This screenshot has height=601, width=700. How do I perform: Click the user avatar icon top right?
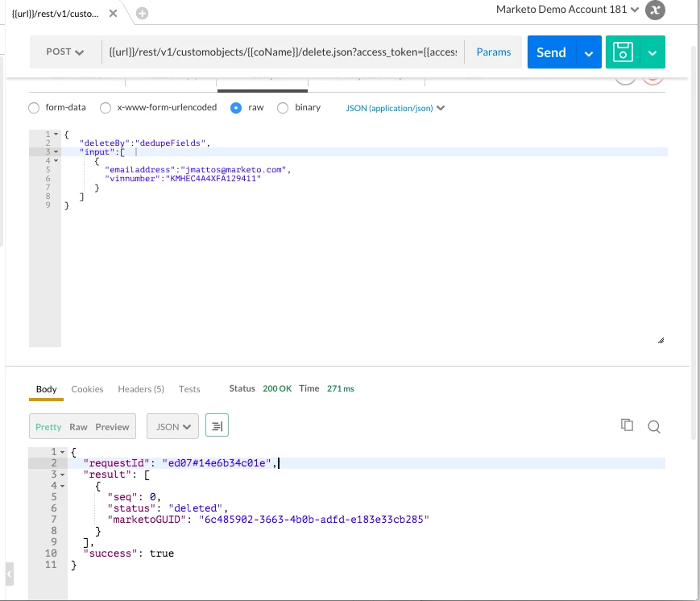655,10
